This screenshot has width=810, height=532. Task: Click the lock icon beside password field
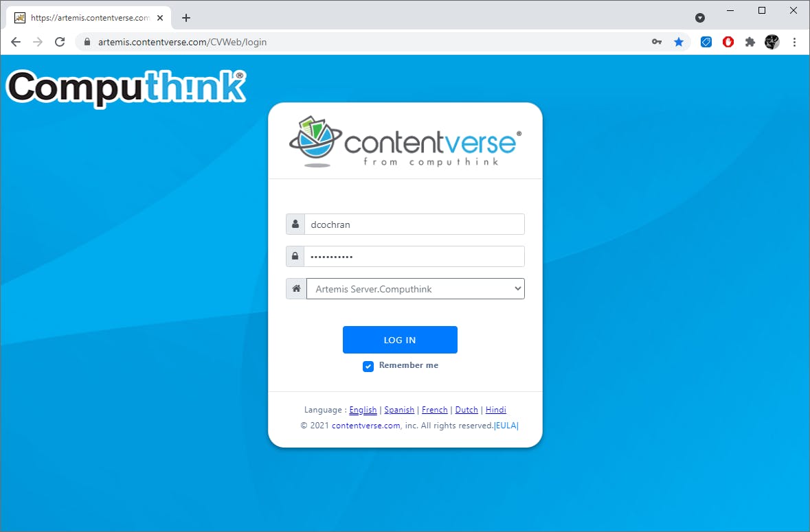(x=295, y=256)
